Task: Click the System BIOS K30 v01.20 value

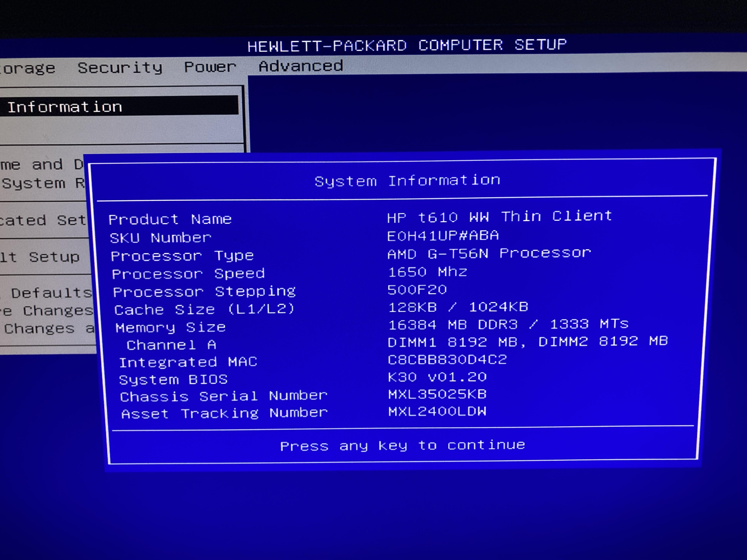Action: (437, 377)
